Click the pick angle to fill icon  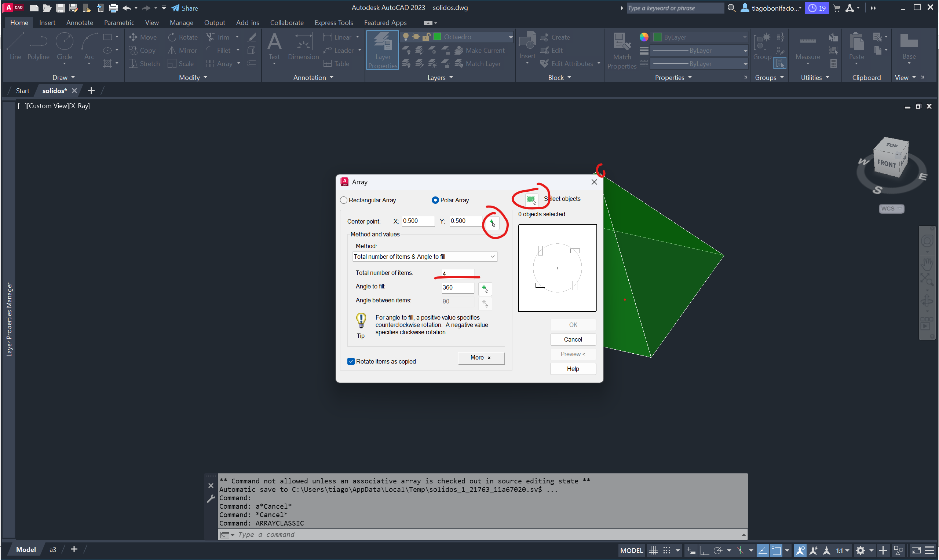pos(485,289)
